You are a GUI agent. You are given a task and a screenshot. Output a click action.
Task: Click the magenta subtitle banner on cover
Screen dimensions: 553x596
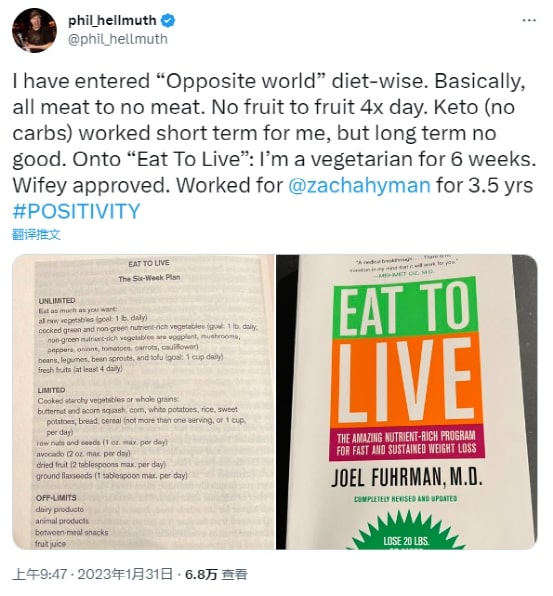point(407,443)
